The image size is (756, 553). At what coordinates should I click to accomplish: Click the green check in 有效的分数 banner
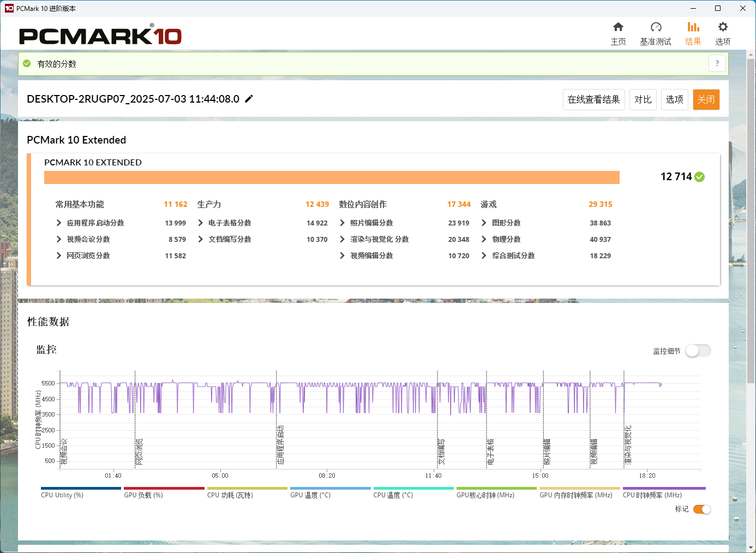(x=27, y=64)
